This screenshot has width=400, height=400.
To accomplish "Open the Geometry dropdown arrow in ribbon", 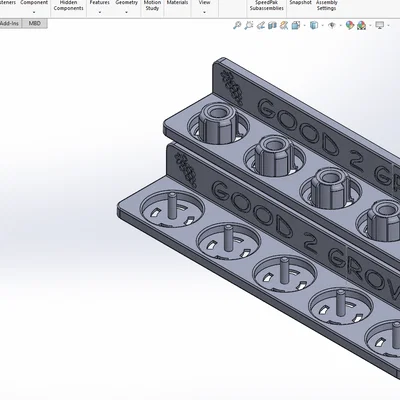I will tap(126, 12).
